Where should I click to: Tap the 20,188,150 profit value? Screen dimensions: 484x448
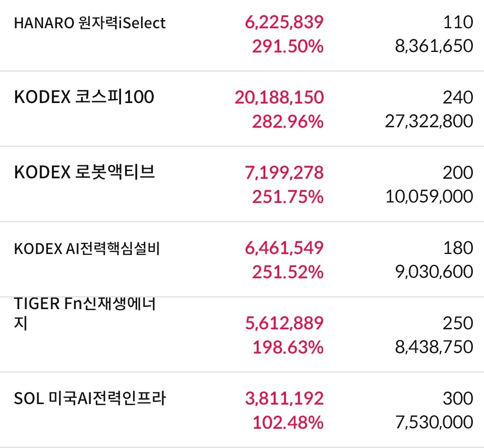click(279, 97)
